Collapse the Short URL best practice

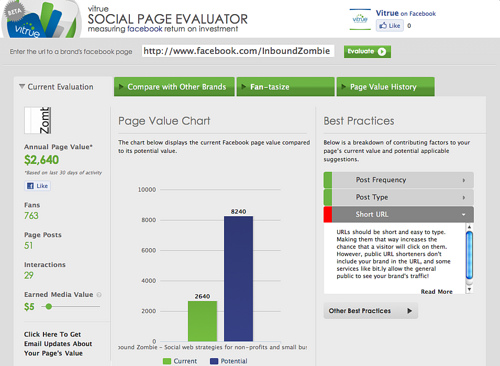(398, 215)
